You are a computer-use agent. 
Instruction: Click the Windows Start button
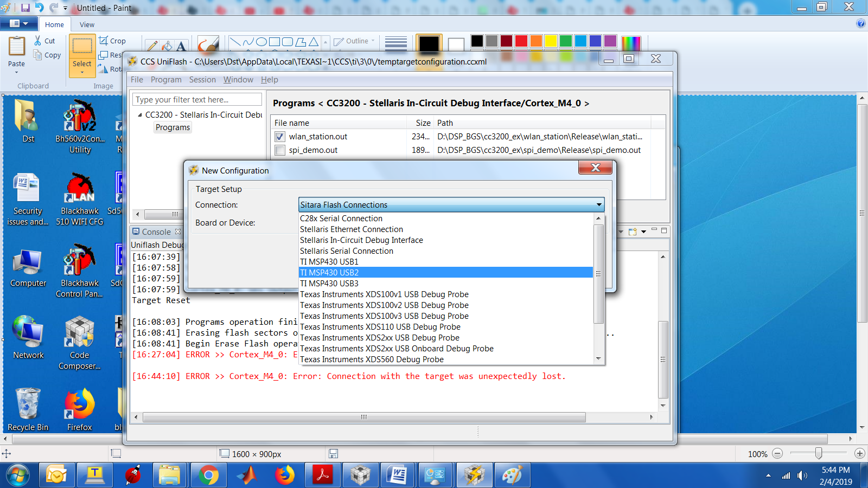click(17, 476)
